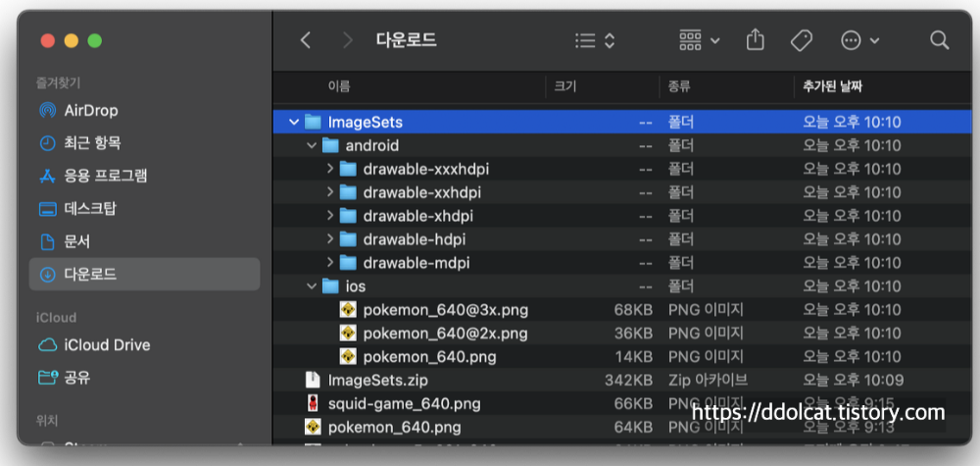Expand the drawable-xxxhdpi folder
The image size is (980, 466).
coord(329,169)
